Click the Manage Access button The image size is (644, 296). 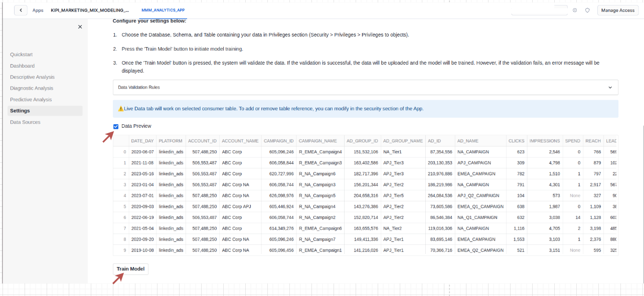[x=617, y=10]
